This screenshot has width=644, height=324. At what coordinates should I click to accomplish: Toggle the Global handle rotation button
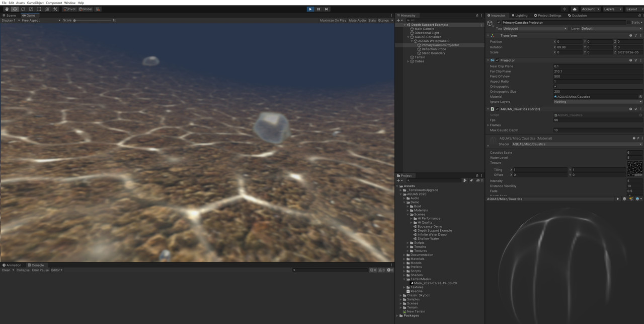pyautogui.click(x=86, y=9)
